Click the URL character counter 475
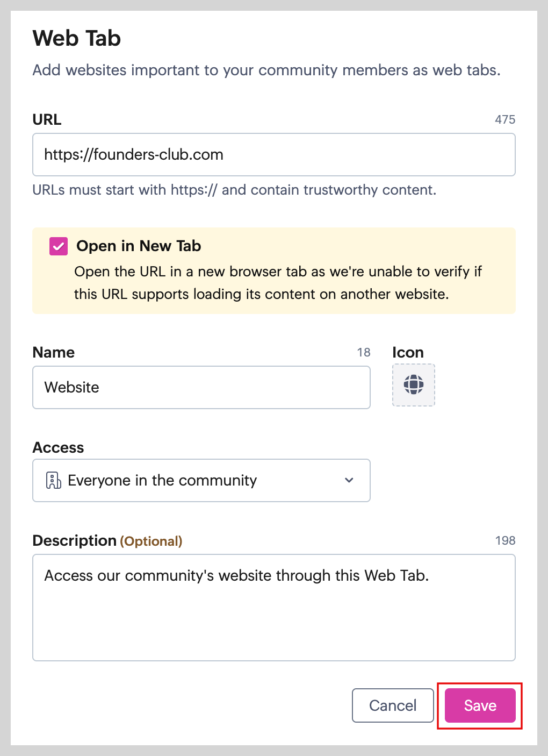The height and width of the screenshot is (756, 548). (x=504, y=119)
